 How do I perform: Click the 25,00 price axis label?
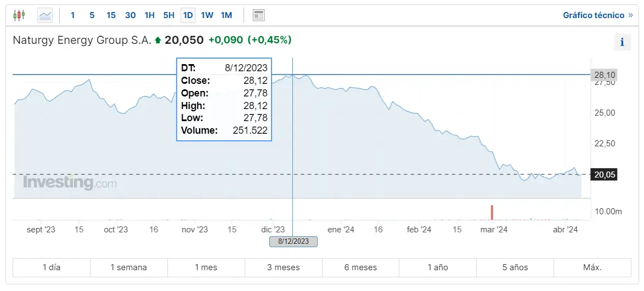605,112
